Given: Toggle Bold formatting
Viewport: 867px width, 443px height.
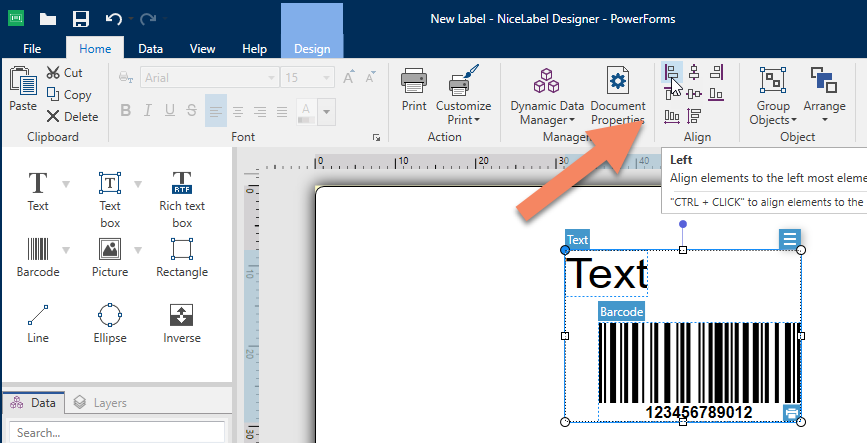Looking at the screenshot, I should coord(126,110).
